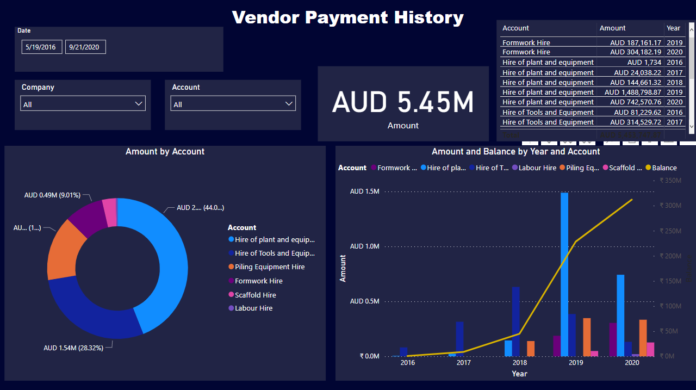
Task: Select the orange 2020 bar
Action: [x=643, y=338]
